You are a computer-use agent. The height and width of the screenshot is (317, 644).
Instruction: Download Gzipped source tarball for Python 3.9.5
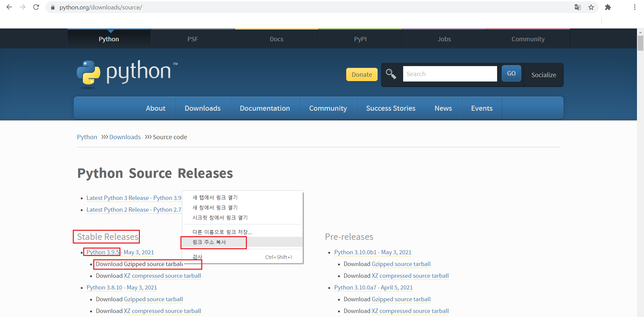point(153,264)
